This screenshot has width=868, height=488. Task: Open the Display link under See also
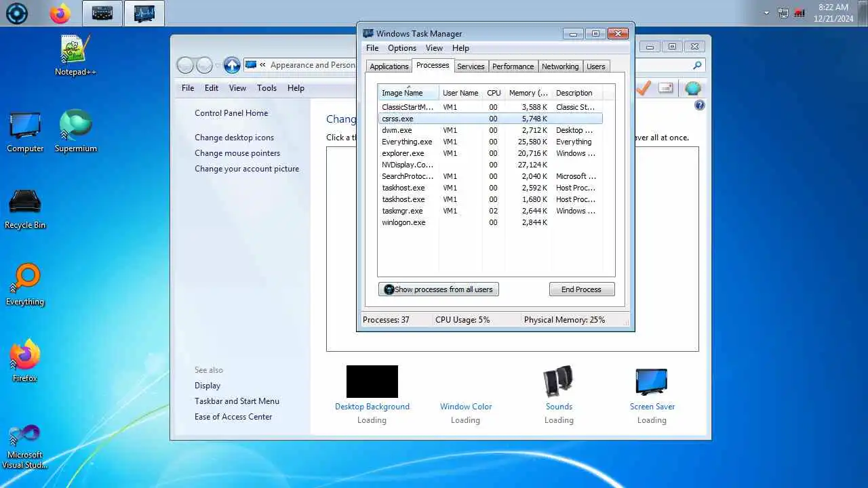click(x=208, y=386)
